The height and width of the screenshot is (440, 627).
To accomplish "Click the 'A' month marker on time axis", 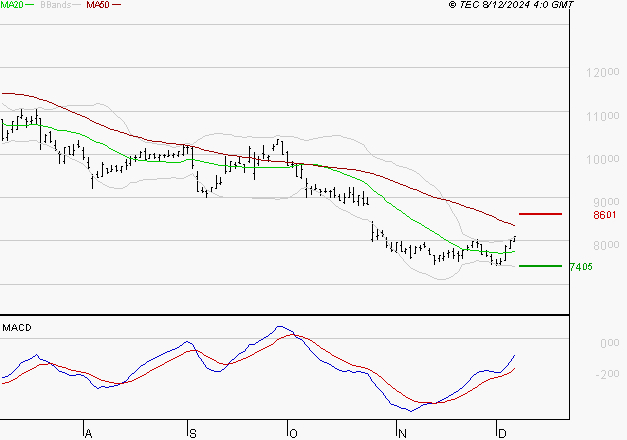I will (x=88, y=433).
